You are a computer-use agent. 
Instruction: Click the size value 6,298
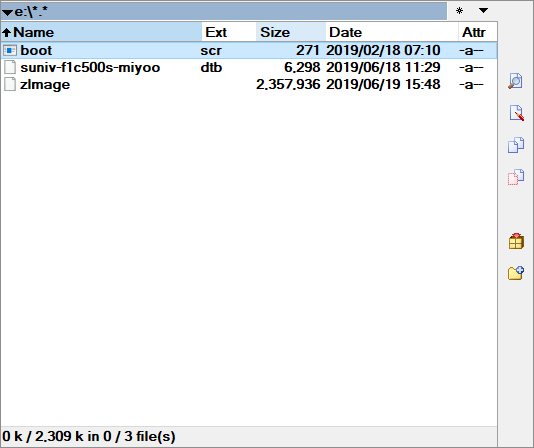coord(302,67)
